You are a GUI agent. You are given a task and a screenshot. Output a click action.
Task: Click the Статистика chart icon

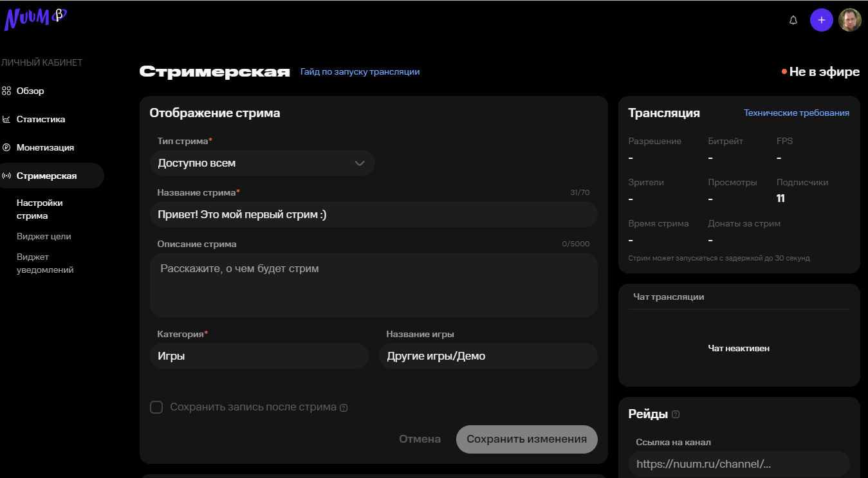(x=6, y=120)
